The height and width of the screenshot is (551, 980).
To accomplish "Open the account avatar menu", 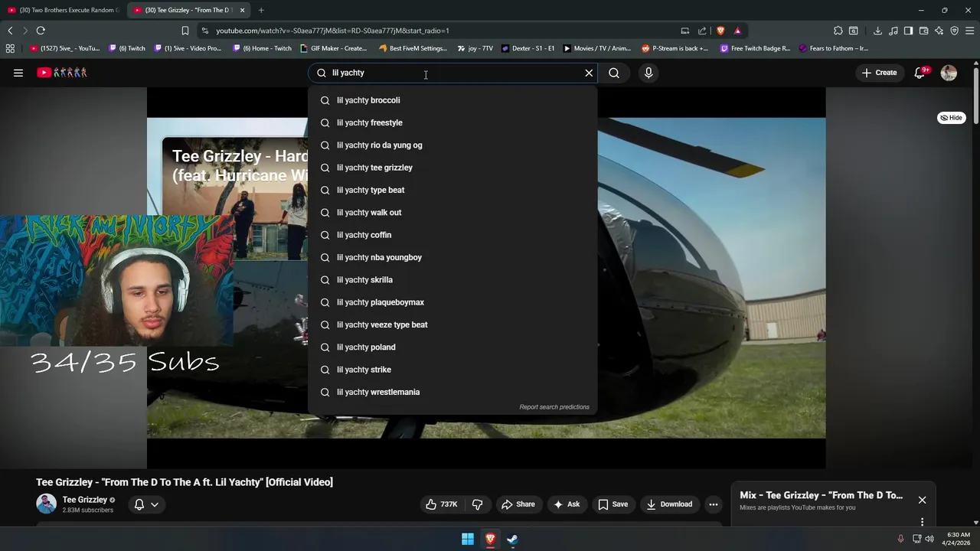I will [x=949, y=73].
